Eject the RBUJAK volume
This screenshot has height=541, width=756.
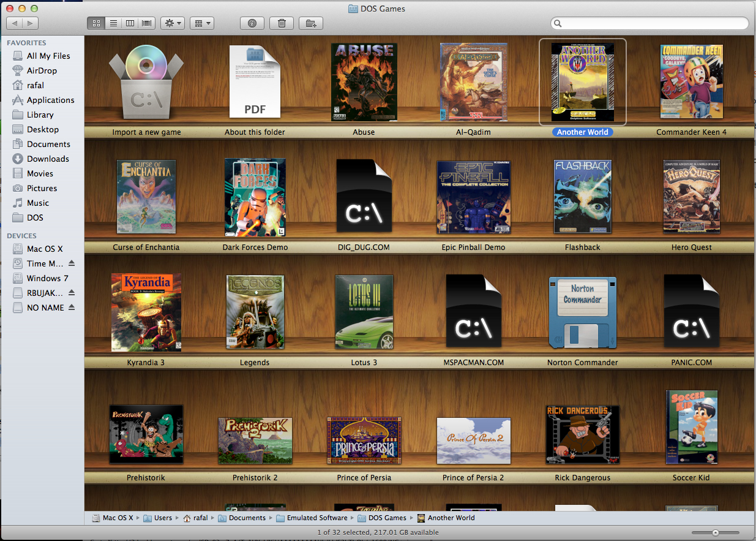[x=72, y=293]
